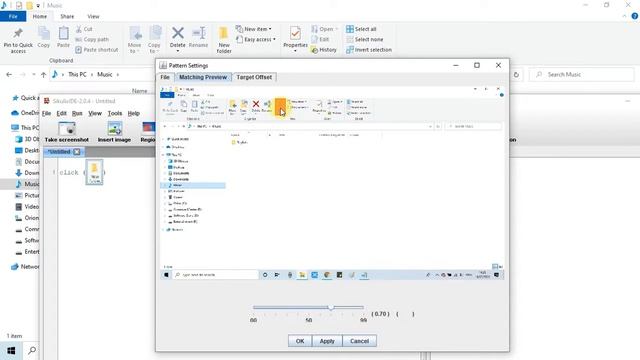The width and height of the screenshot is (640, 360).
Task: Close the Untitled script tab
Action: coord(77,152)
